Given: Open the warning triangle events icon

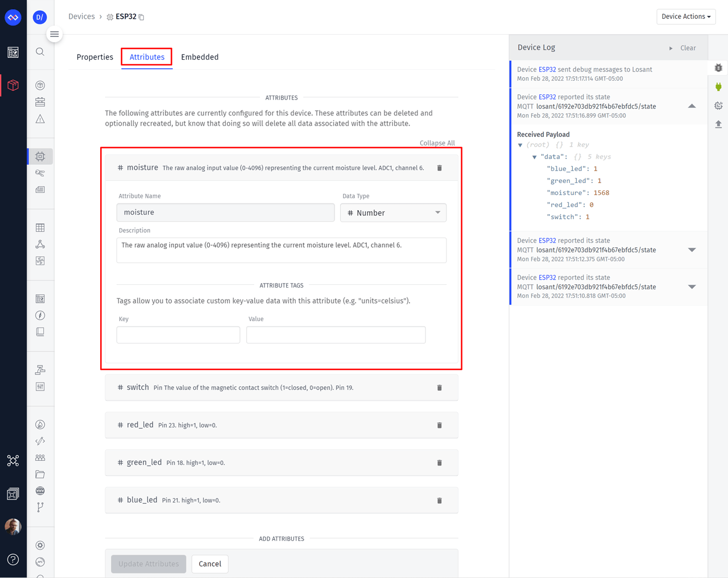Looking at the screenshot, I should [x=40, y=119].
